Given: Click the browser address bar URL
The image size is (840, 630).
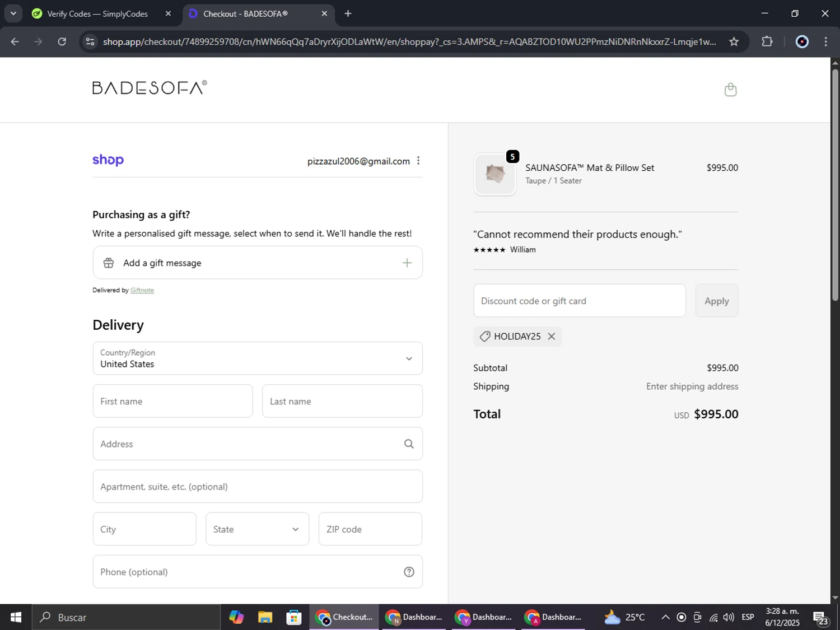Looking at the screenshot, I should coord(409,41).
